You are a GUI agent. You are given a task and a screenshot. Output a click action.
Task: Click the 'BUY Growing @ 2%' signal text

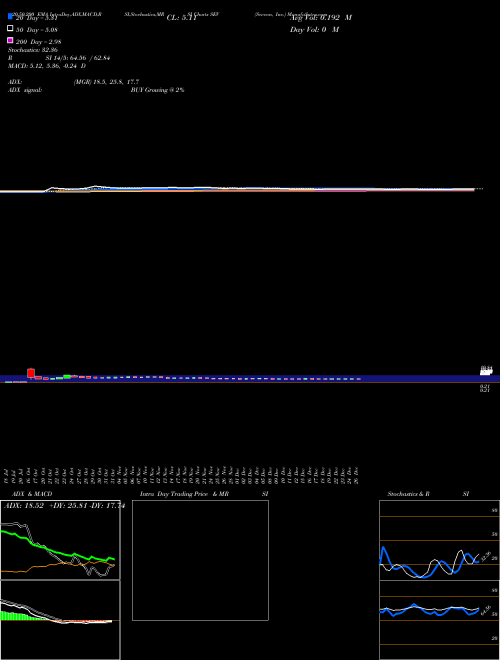coord(157,90)
